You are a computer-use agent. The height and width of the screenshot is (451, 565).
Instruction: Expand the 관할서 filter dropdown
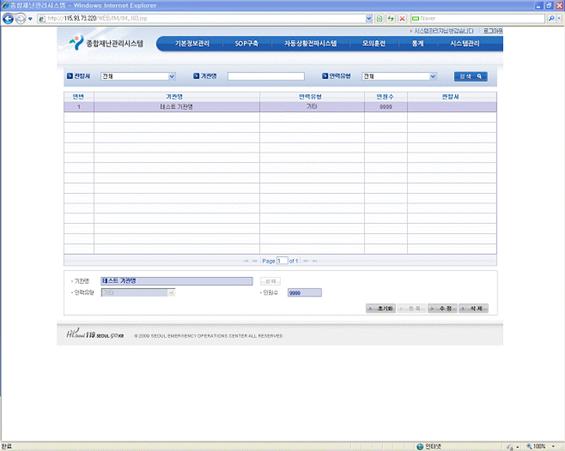click(x=172, y=76)
